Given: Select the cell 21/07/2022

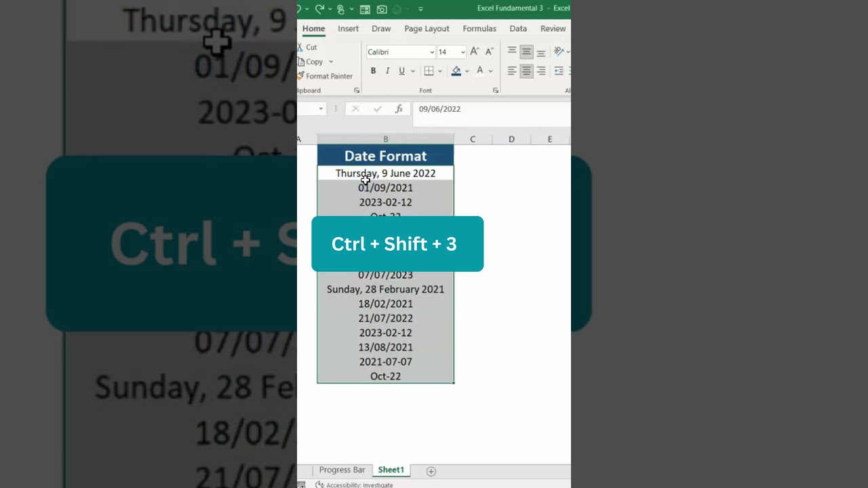Looking at the screenshot, I should click(385, 318).
